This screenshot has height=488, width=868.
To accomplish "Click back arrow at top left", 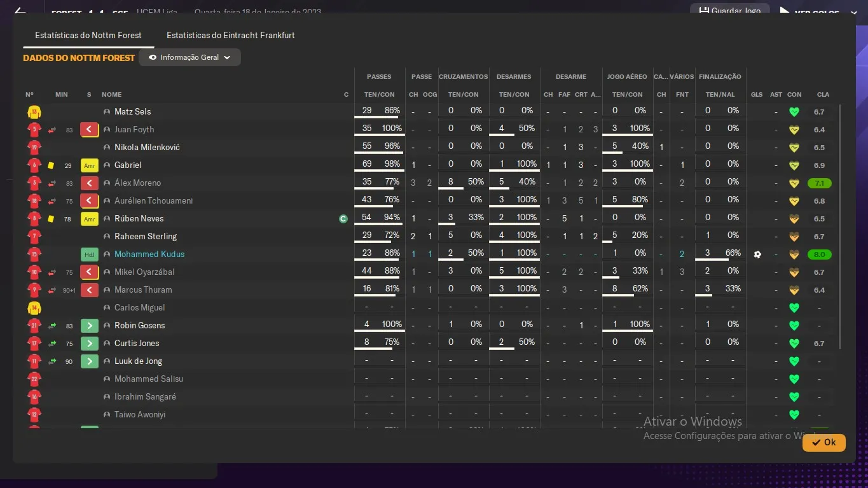I will (x=20, y=11).
